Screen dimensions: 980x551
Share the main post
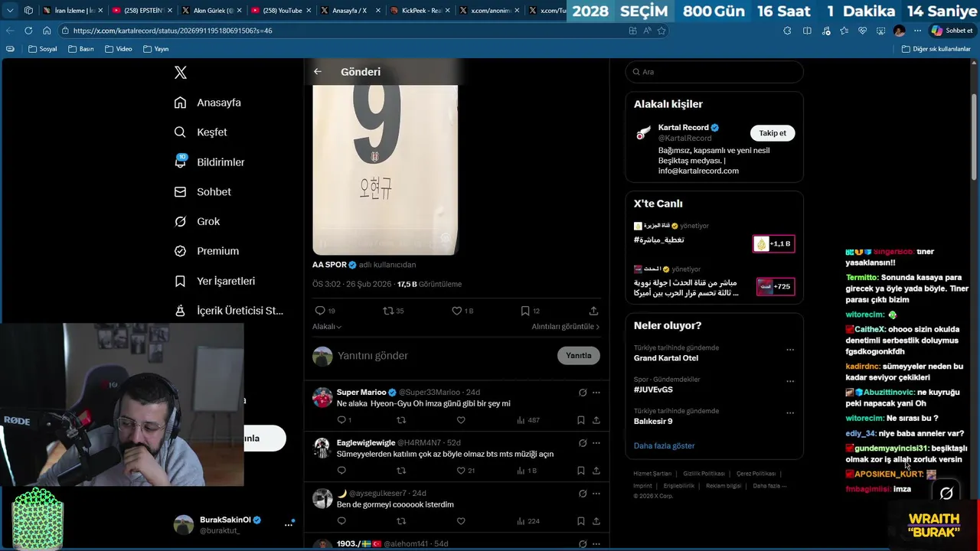593,311
